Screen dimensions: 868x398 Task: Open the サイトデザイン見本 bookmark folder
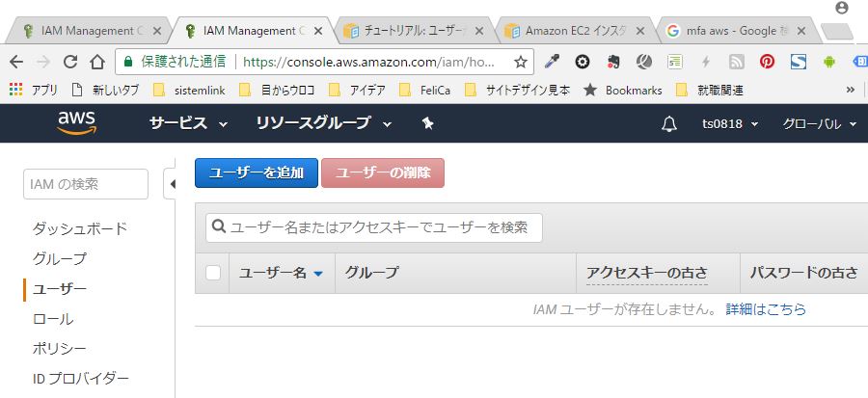click(518, 90)
